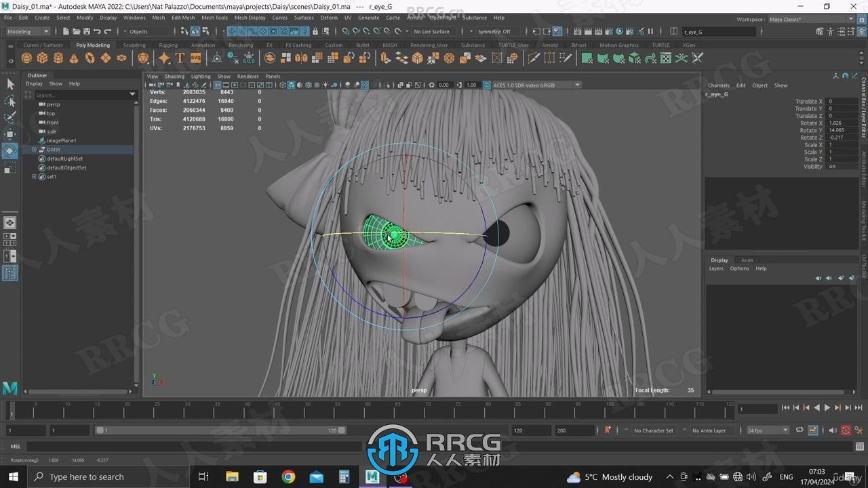Create a polygon cylinder from shelf
Image resolution: width=868 pixels, height=488 pixels.
click(58, 58)
